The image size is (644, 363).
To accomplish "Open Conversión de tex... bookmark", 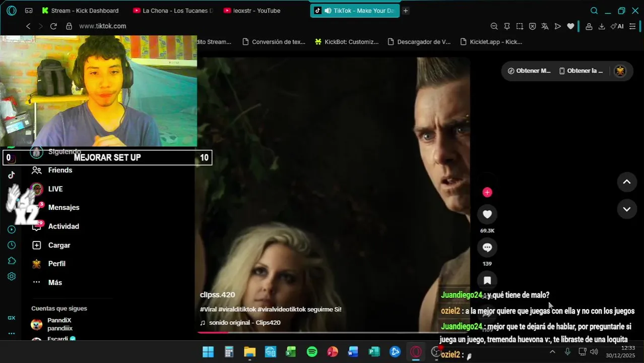I will 274,42.
